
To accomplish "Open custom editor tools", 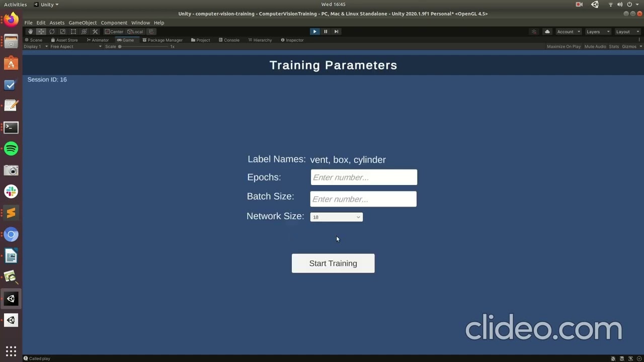I will pyautogui.click(x=95, y=32).
